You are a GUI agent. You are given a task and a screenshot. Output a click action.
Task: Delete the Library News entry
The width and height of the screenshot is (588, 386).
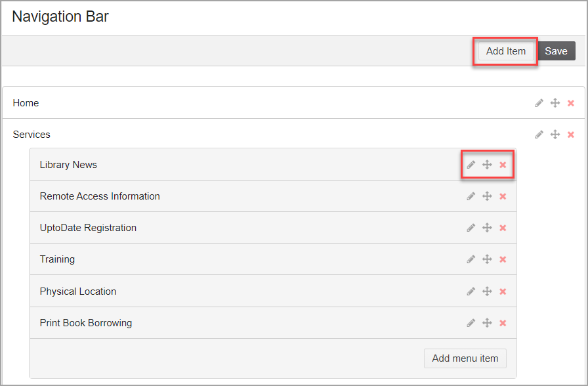pyautogui.click(x=503, y=165)
